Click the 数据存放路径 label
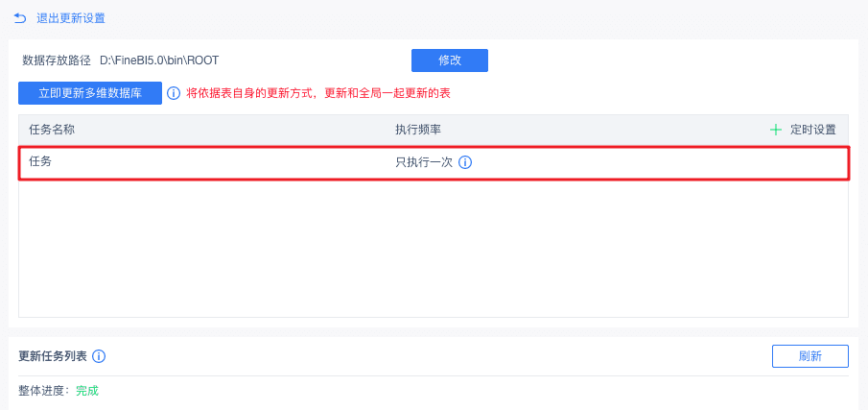 (x=57, y=60)
